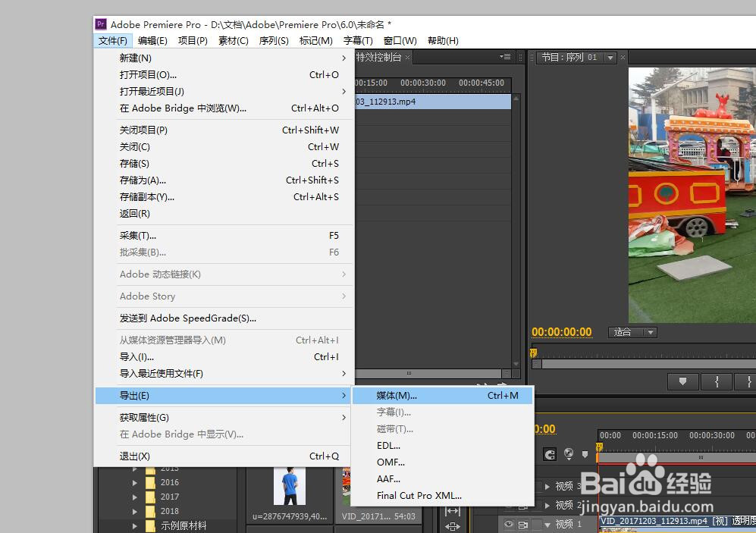Choose Final Cut Pro XML... export option
756x533 pixels.
[x=442, y=495]
